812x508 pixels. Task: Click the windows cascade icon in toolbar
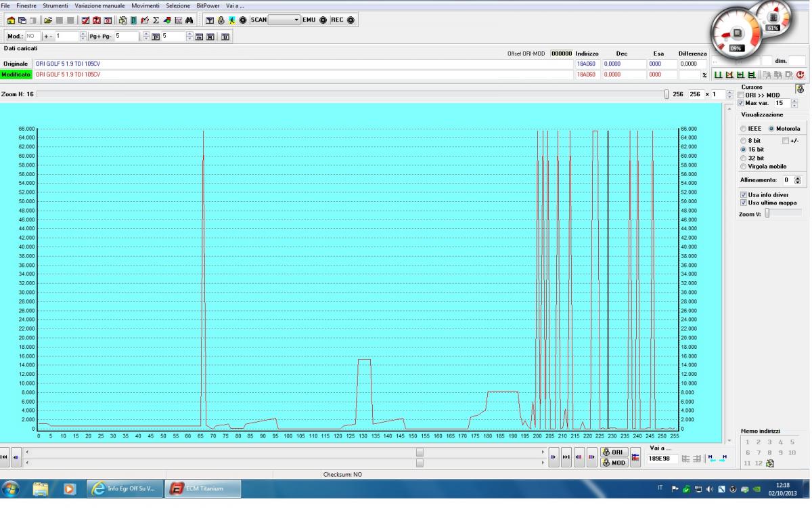22,20
